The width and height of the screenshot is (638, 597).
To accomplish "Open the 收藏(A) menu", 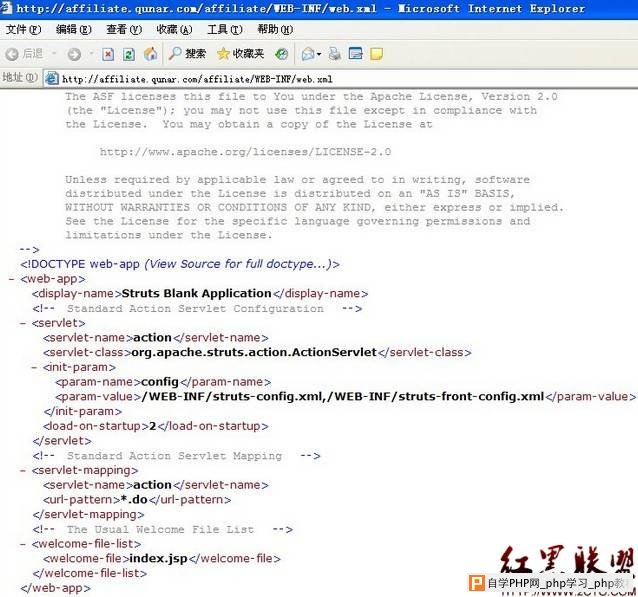I will tap(174, 30).
